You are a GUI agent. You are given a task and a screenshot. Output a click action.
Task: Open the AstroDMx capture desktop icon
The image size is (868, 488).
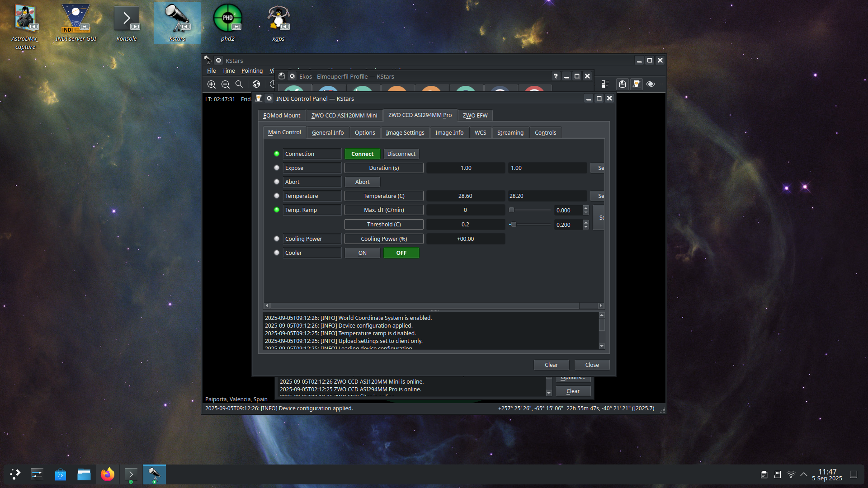coord(25,26)
